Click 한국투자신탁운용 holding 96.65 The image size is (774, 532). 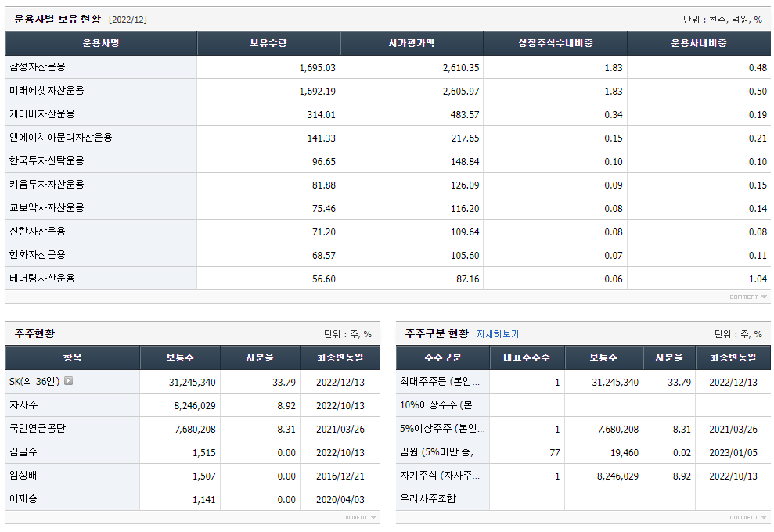(x=324, y=161)
